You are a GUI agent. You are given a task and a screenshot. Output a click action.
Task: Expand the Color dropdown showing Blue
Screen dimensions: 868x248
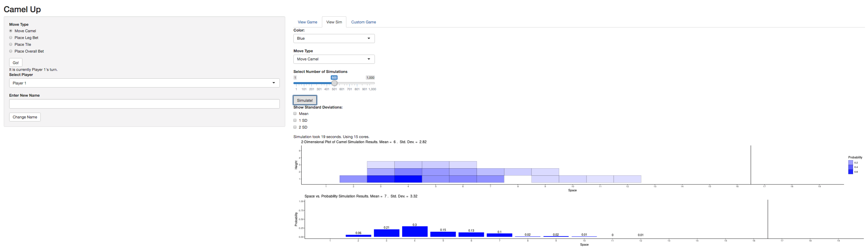tap(334, 39)
